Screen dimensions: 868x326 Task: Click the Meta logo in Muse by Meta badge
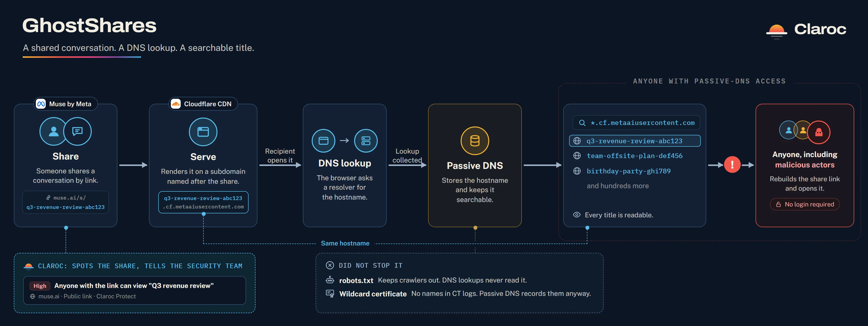coord(41,104)
